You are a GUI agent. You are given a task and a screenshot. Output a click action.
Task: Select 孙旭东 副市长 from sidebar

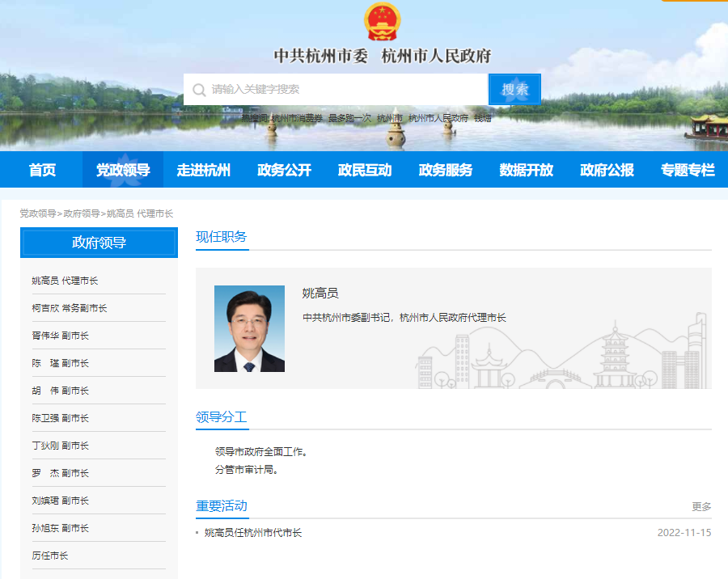click(61, 528)
